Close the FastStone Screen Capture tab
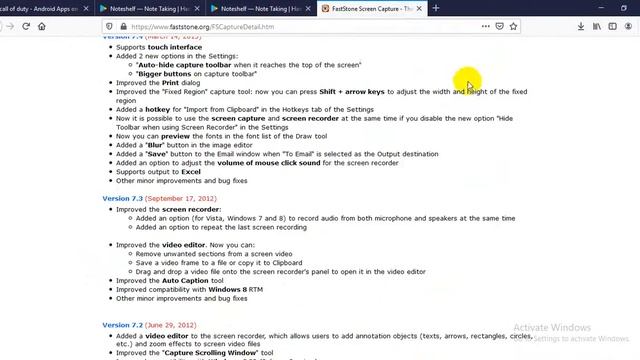Image resolution: width=640 pixels, height=360 pixels. click(x=419, y=8)
